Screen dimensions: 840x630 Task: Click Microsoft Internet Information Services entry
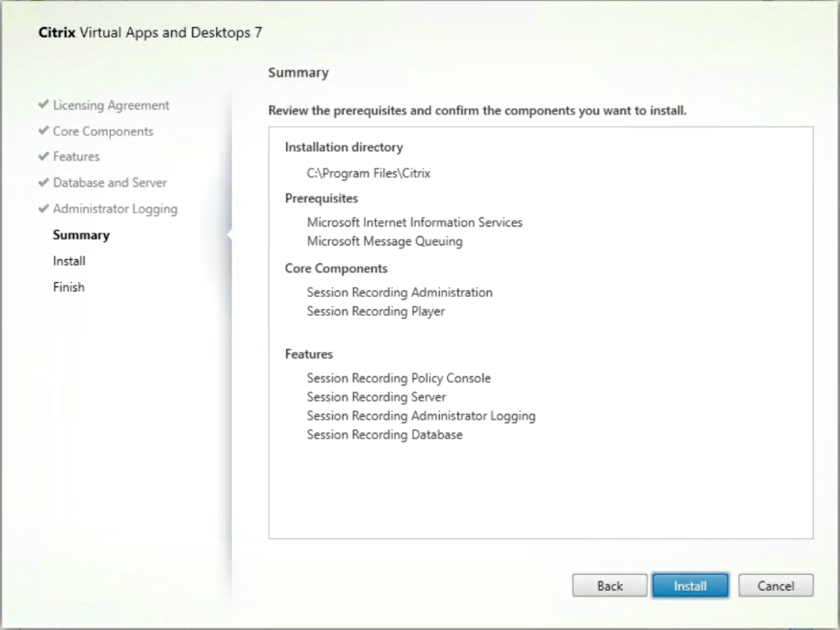tap(414, 222)
